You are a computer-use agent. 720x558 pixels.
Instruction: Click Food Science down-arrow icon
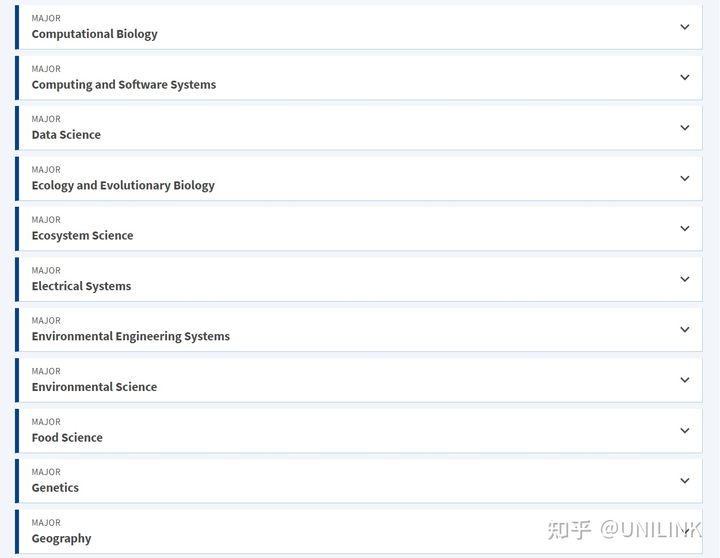pyautogui.click(x=685, y=430)
